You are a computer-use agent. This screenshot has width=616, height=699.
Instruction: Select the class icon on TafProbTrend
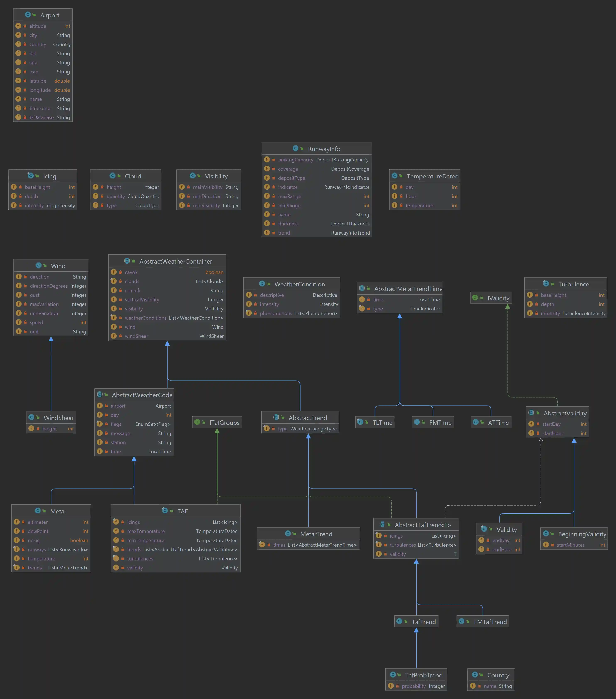pos(393,675)
